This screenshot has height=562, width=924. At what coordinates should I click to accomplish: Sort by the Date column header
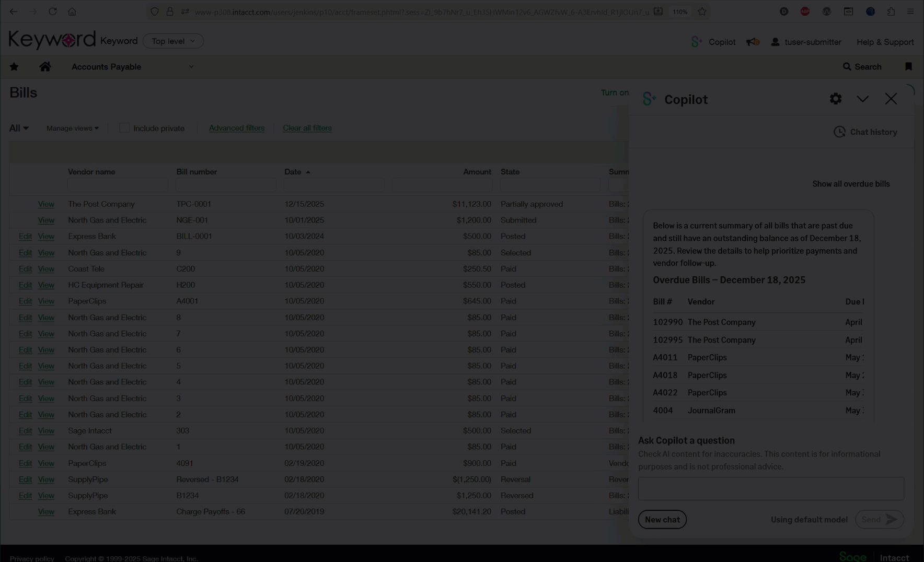[x=297, y=172]
